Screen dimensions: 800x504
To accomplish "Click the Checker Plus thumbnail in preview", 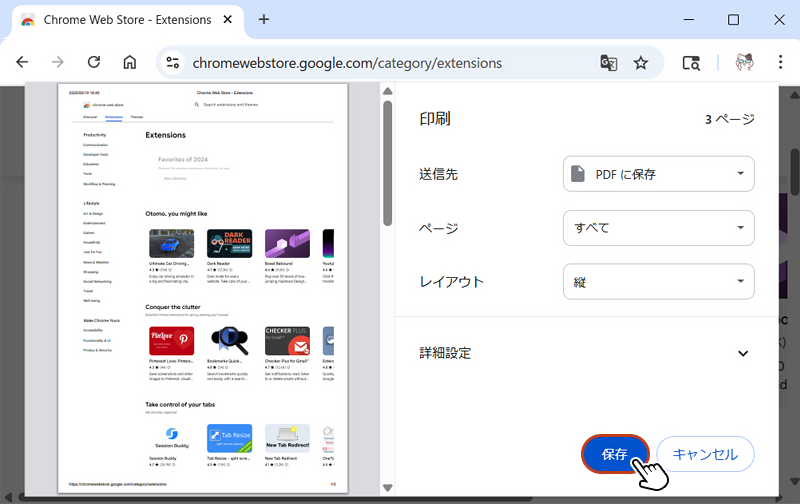I will pyautogui.click(x=287, y=341).
